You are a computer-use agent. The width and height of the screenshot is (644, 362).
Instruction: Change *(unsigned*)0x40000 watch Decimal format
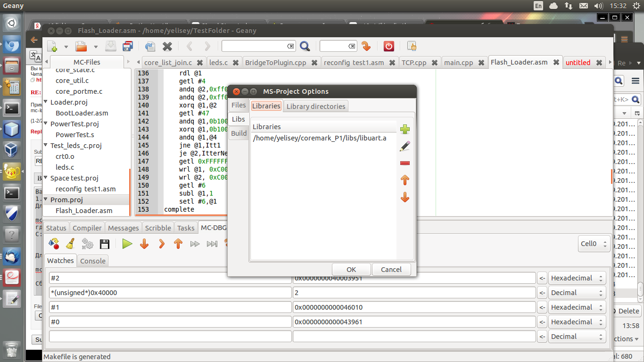(577, 293)
